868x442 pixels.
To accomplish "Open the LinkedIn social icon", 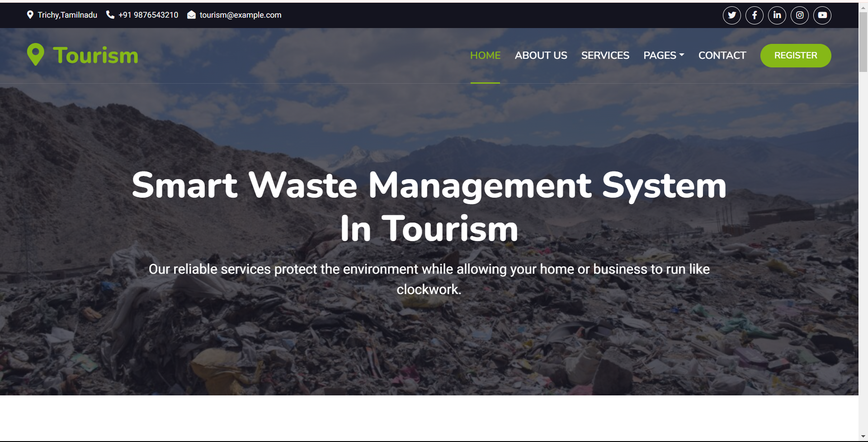I will [777, 15].
